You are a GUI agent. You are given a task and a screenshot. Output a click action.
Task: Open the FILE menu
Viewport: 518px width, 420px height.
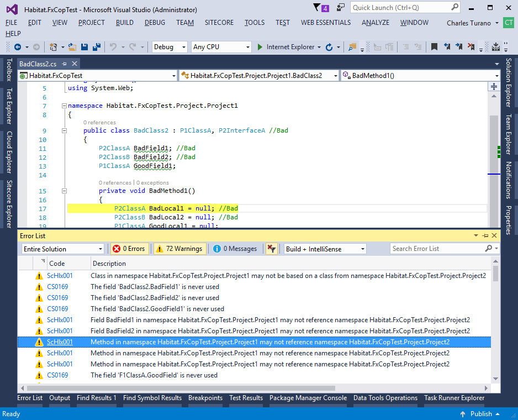pyautogui.click(x=12, y=23)
